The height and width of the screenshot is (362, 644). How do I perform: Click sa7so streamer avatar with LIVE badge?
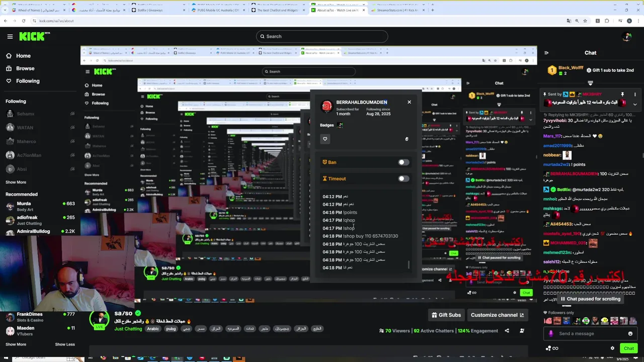(99, 319)
